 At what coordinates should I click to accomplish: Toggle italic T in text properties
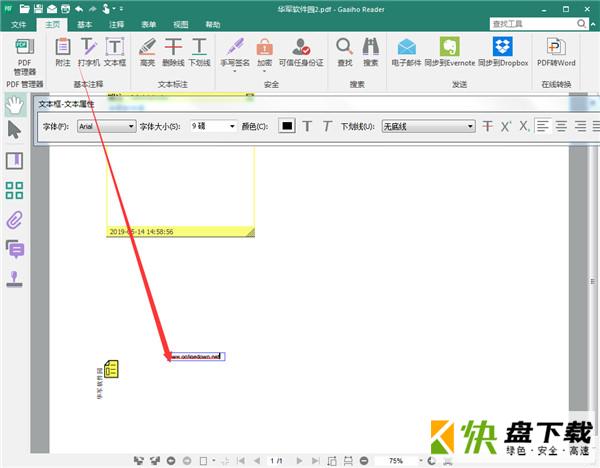tap(327, 126)
